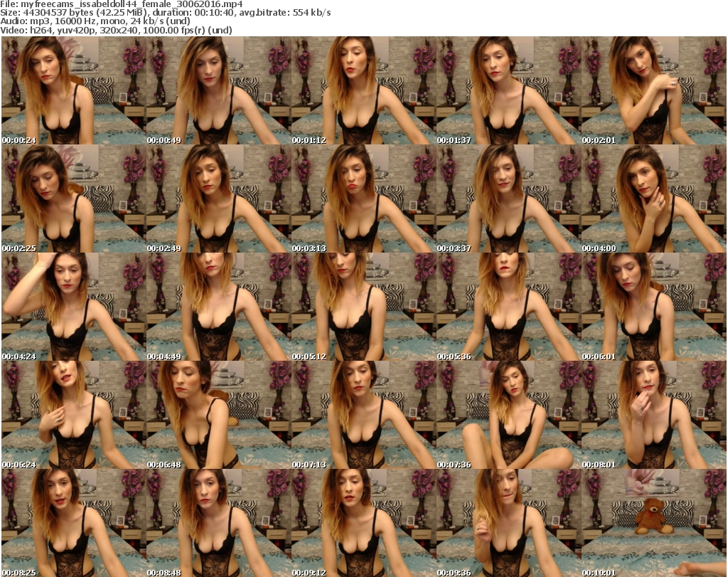Select the frame at 00:00:49
The image size is (728, 577).
tap(219, 90)
